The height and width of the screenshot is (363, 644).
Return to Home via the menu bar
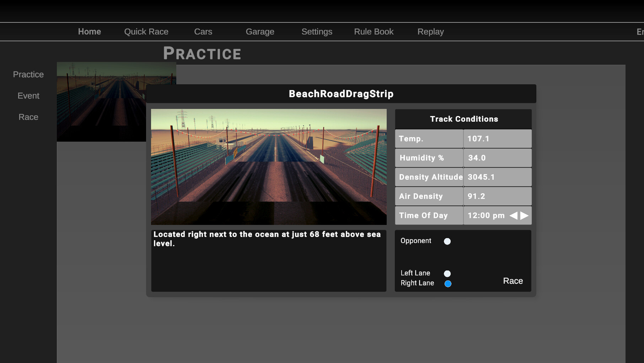(x=89, y=32)
